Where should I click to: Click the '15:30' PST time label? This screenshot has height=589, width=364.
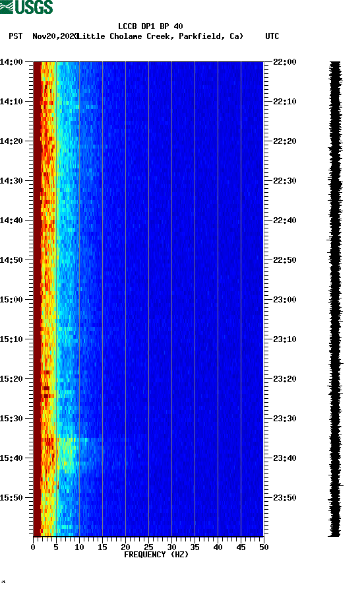(11, 419)
